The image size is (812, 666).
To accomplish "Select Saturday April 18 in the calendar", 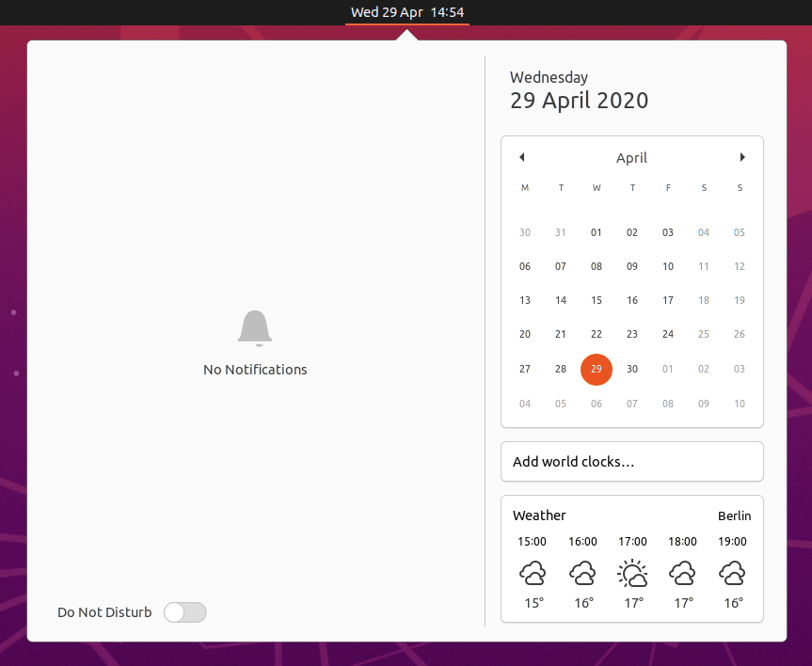I will tap(704, 300).
